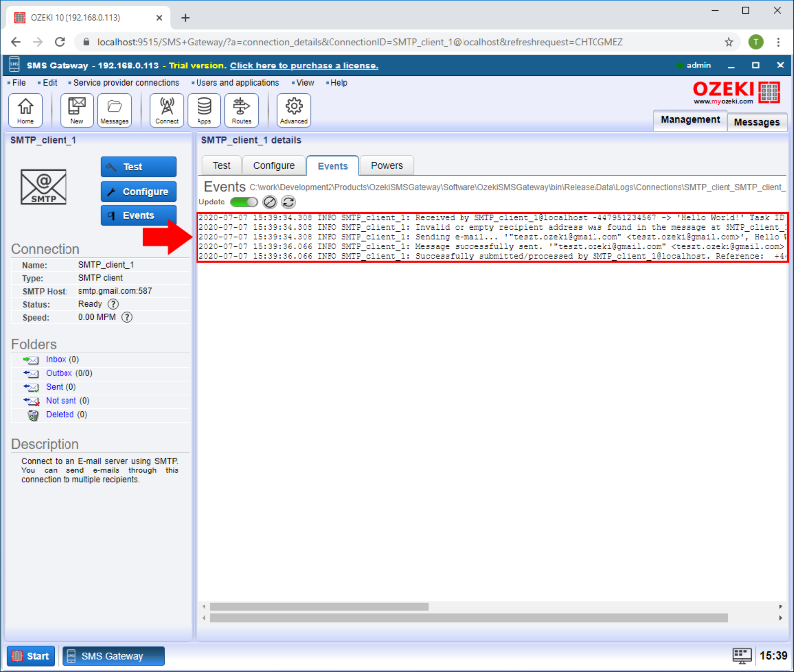Open Users and applications menu
The image size is (794, 672).
coord(237,83)
